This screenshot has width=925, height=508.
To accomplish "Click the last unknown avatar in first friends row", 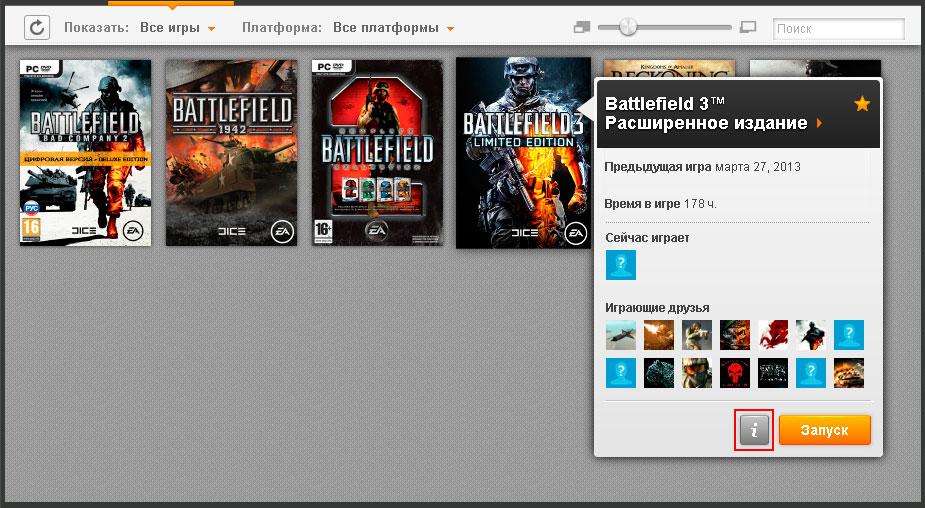I will [849, 335].
